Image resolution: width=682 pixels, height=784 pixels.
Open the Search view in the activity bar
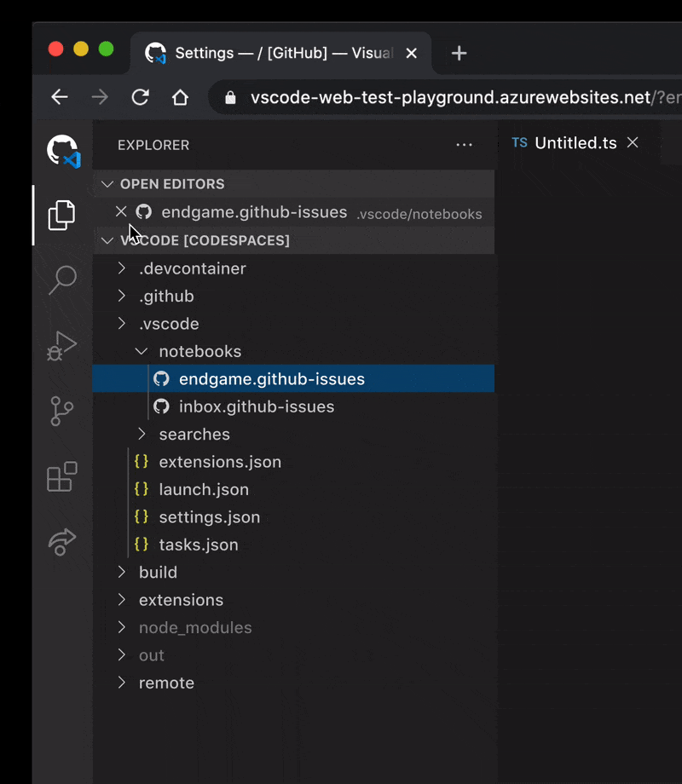pyautogui.click(x=61, y=280)
